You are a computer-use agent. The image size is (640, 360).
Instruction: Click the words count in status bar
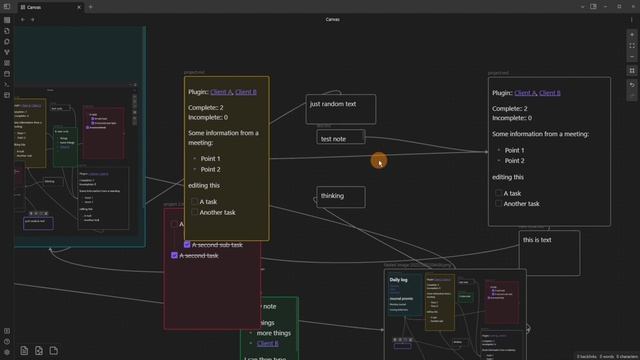point(607,356)
